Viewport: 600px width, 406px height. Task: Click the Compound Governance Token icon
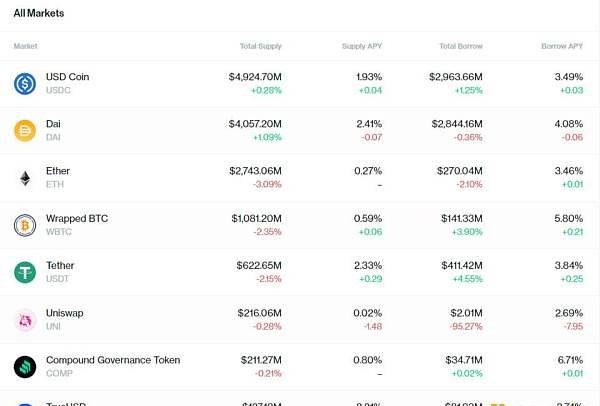tap(25, 367)
